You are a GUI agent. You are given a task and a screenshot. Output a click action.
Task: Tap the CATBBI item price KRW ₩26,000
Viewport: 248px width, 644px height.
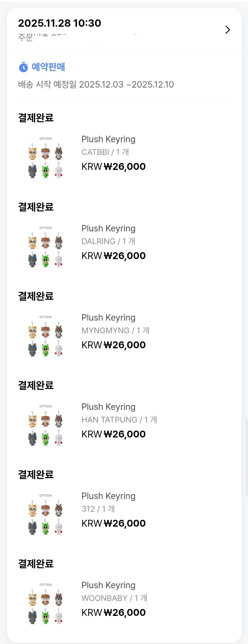pyautogui.click(x=113, y=166)
